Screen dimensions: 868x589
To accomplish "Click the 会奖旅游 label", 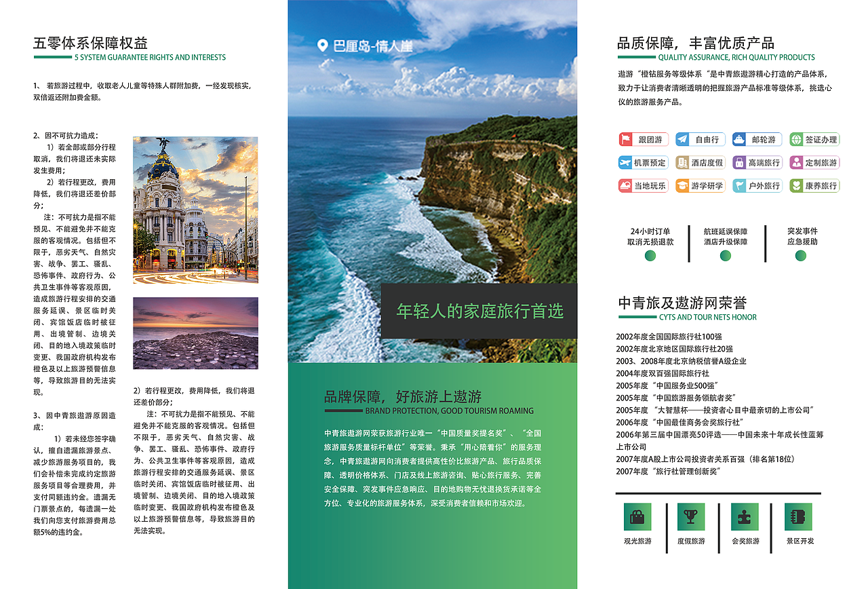I will click(x=745, y=541).
